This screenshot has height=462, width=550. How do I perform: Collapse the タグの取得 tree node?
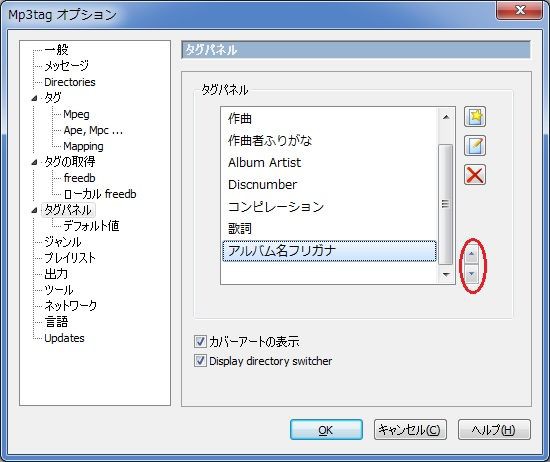34,162
